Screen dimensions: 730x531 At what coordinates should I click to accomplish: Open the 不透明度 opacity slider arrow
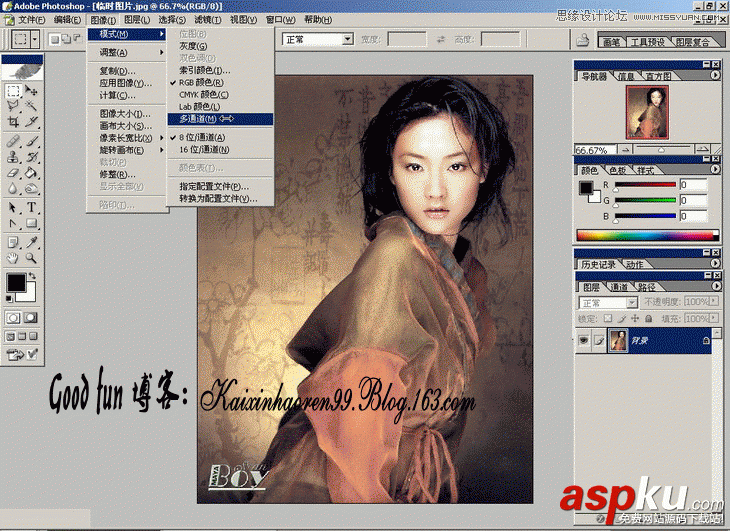pyautogui.click(x=714, y=302)
